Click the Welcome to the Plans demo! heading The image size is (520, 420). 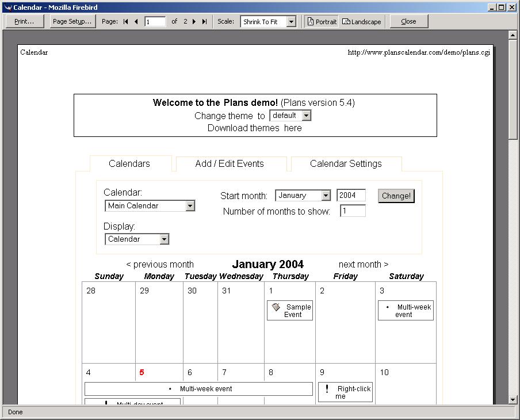coord(215,102)
